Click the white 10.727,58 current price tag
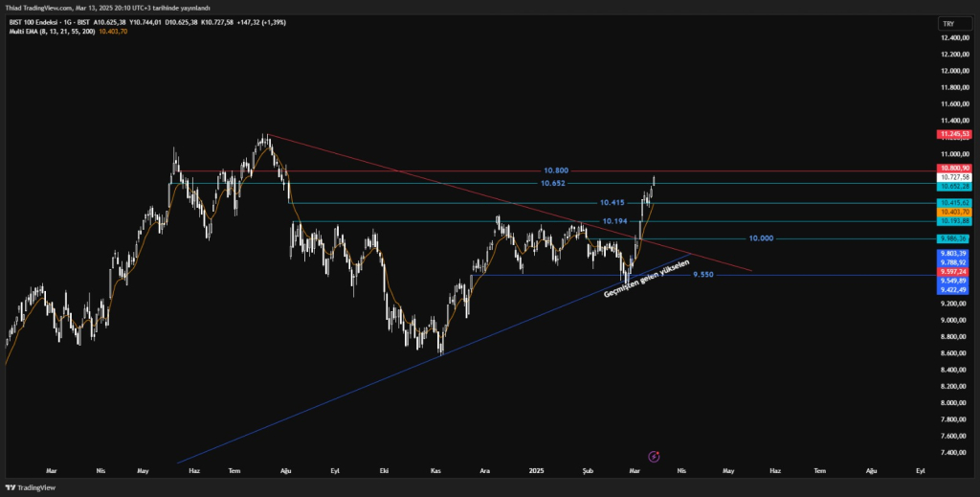This screenshot has height=497, width=980. [954, 177]
